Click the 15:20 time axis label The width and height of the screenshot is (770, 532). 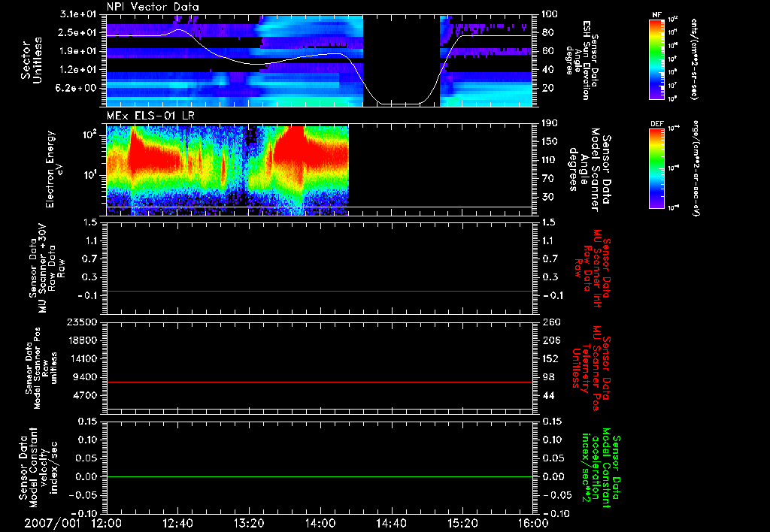462,524
